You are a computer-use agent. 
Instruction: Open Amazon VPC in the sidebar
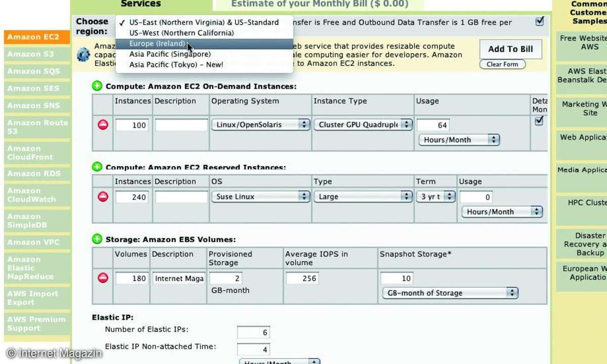point(37,242)
